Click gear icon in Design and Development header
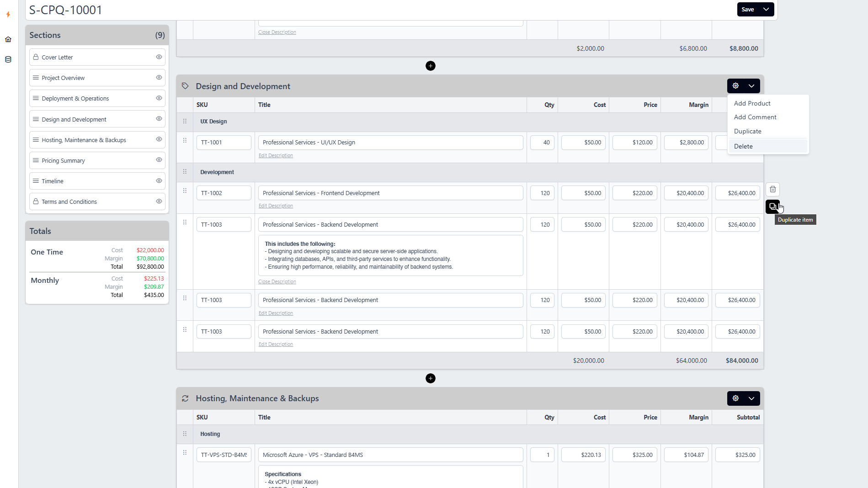Viewport: 868px width, 488px height. (x=735, y=86)
